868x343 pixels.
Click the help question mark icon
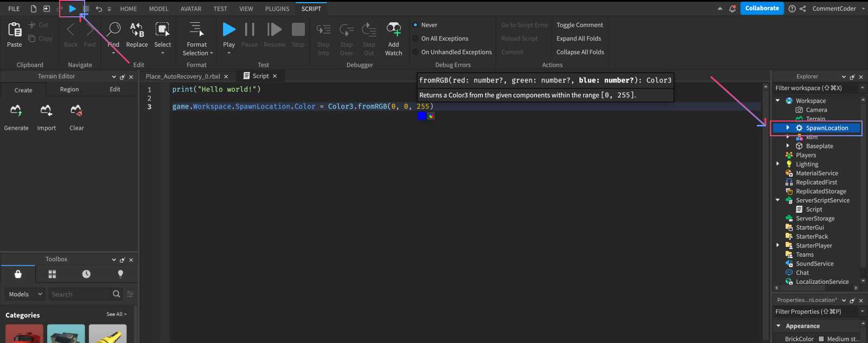792,9
